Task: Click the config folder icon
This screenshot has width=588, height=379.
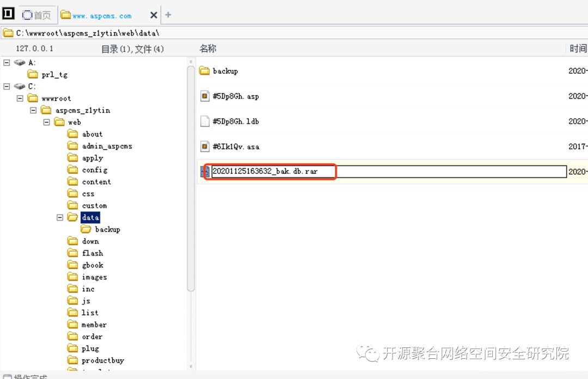Action: pos(73,170)
